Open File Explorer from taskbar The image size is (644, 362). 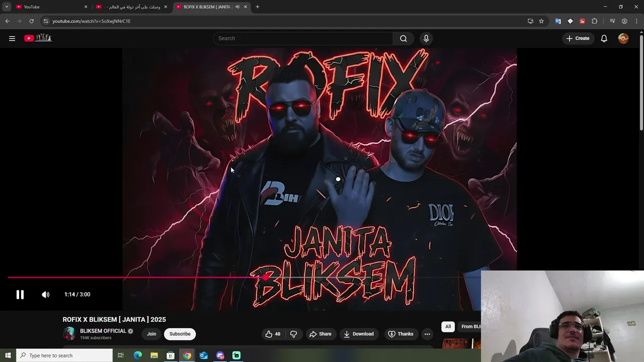coord(154,355)
